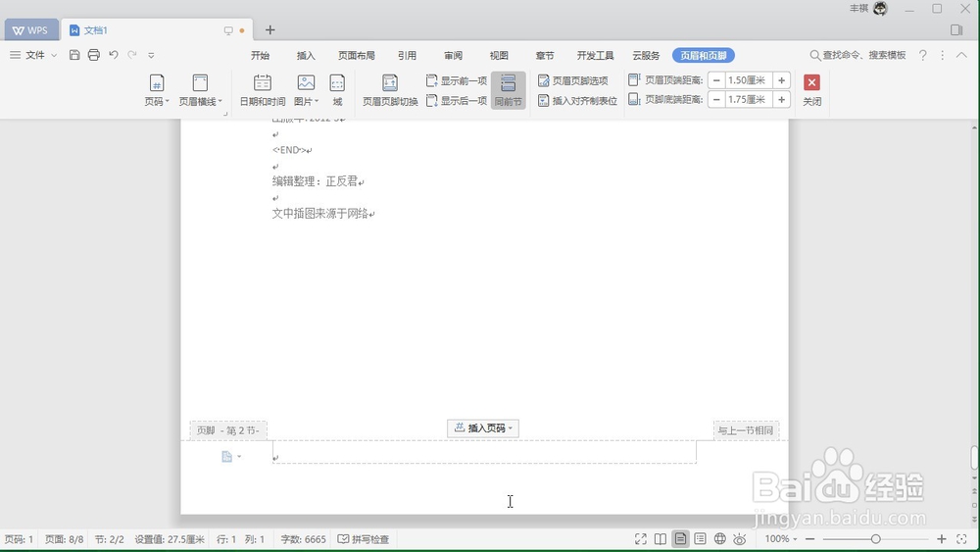Toggle Spell Check (拼写检查) in status bar

tap(364, 539)
